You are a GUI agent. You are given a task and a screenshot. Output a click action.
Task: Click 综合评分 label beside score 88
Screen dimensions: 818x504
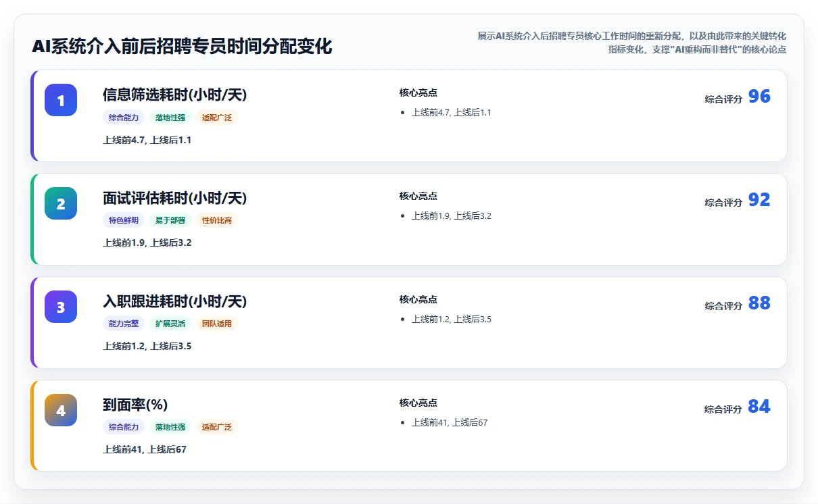pyautogui.click(x=723, y=306)
